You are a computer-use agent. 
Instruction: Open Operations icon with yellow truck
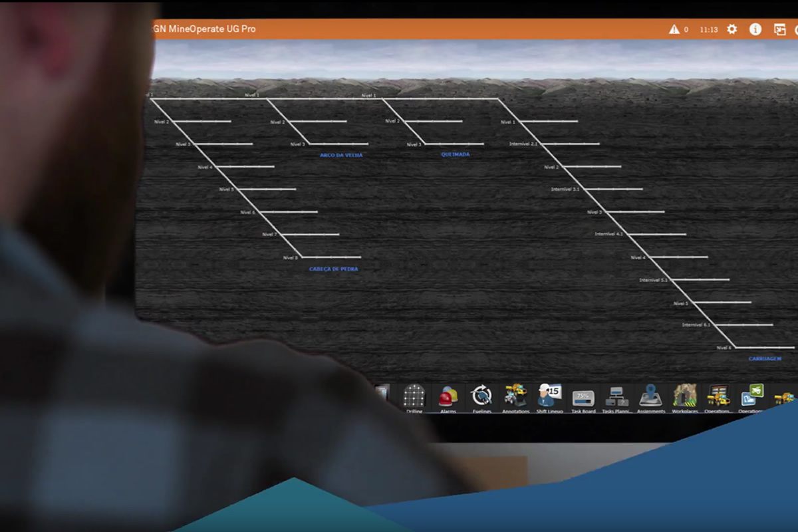pyautogui.click(x=718, y=396)
